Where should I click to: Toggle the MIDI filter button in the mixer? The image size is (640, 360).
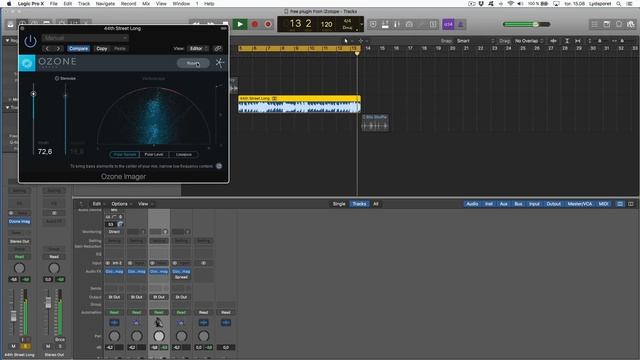click(603, 204)
